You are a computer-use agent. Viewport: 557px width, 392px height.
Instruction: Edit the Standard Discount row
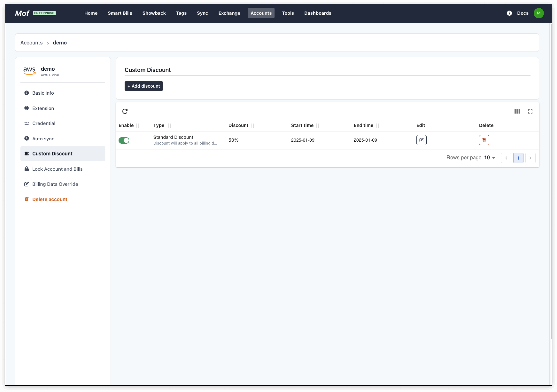(421, 140)
